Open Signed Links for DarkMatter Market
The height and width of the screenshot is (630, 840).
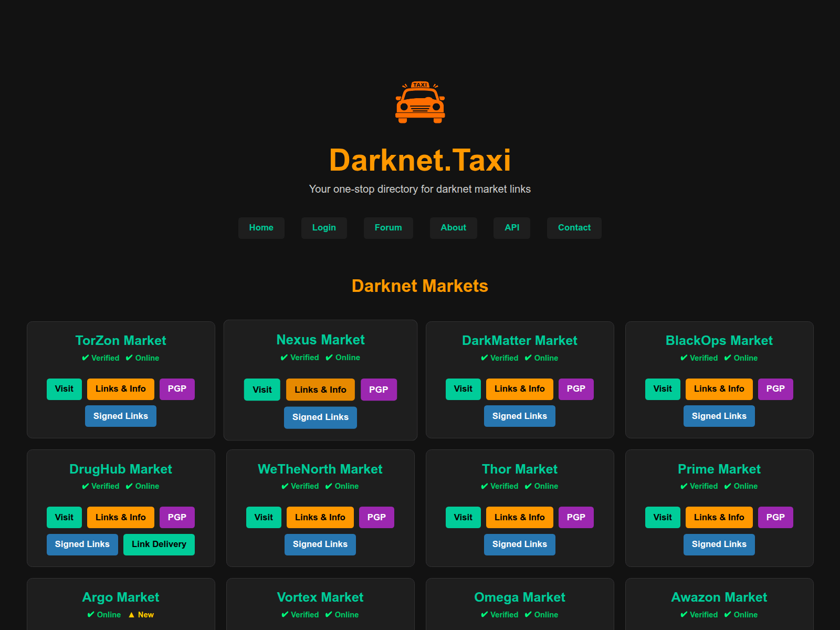(x=520, y=416)
